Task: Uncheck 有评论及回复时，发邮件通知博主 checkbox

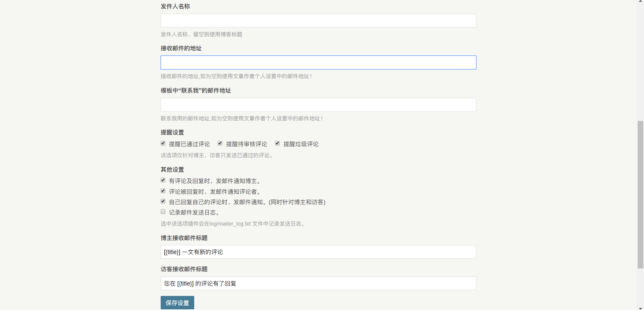Action: point(163,180)
